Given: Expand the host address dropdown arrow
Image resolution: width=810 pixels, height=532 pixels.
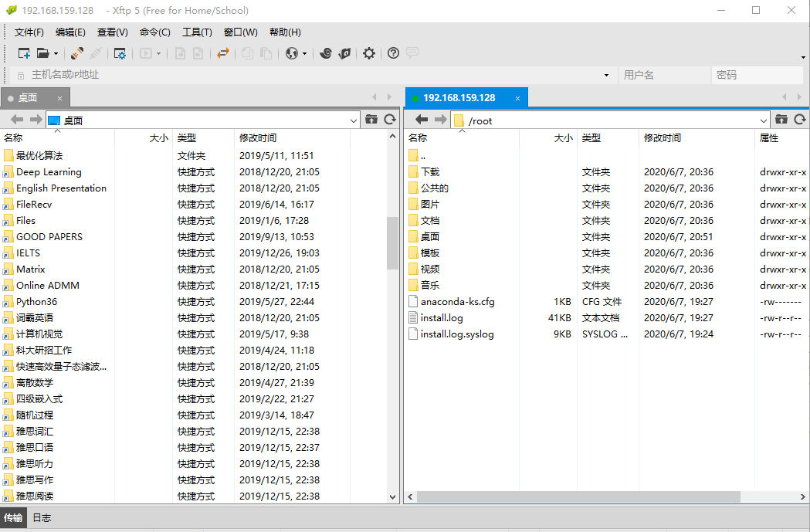Looking at the screenshot, I should (x=606, y=76).
